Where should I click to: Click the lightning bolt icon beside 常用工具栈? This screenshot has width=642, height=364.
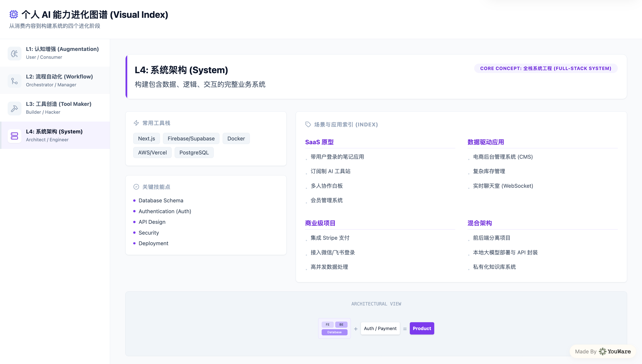point(136,123)
